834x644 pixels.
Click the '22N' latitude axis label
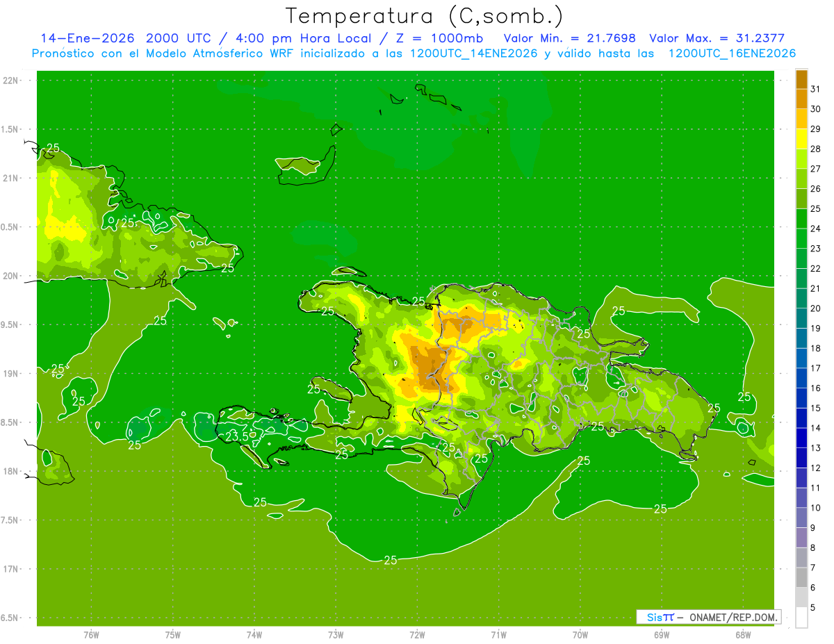click(10, 81)
